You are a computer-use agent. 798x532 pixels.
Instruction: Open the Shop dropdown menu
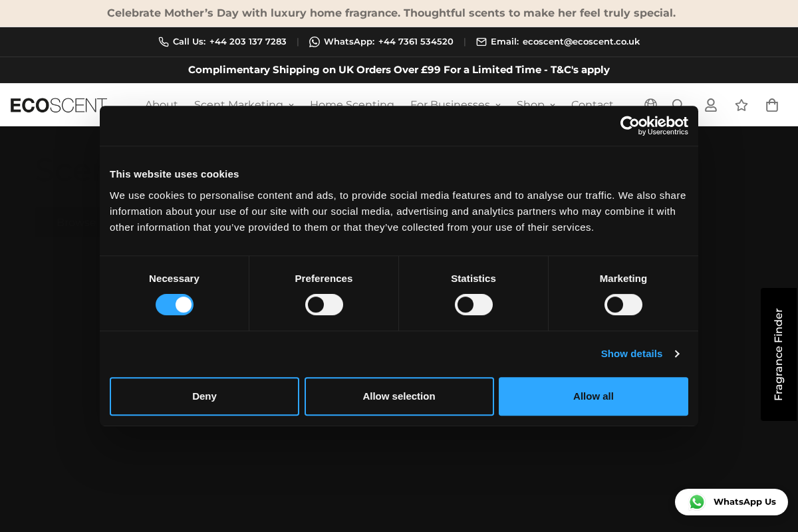tap(531, 104)
